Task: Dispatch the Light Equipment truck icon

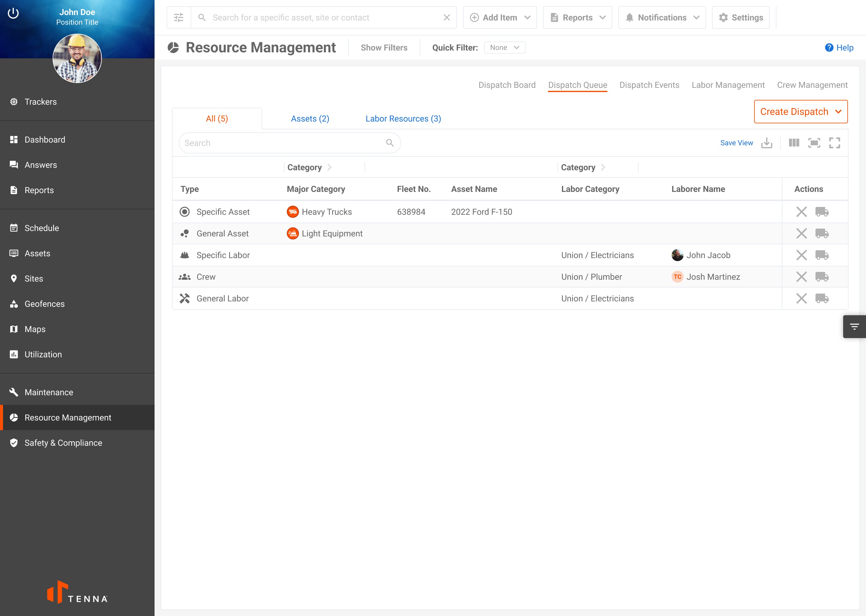Action: coord(822,233)
